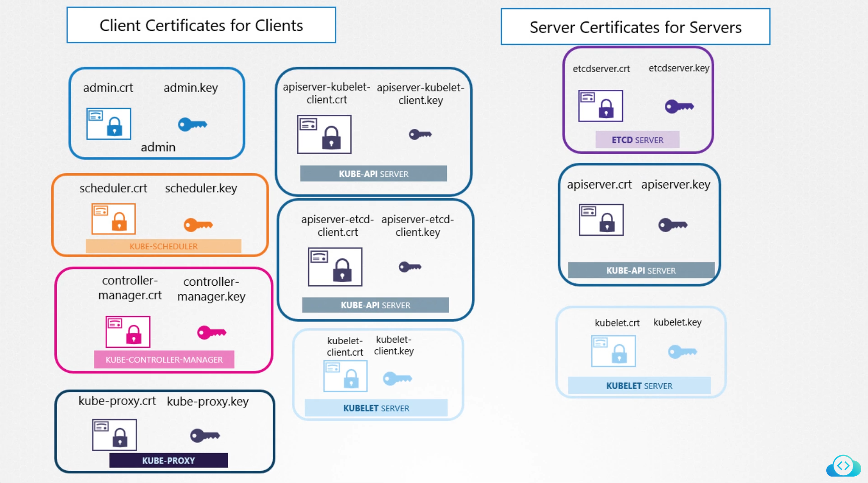Select the orange scheduler.crt certificate icon
The image size is (868, 483).
(113, 219)
